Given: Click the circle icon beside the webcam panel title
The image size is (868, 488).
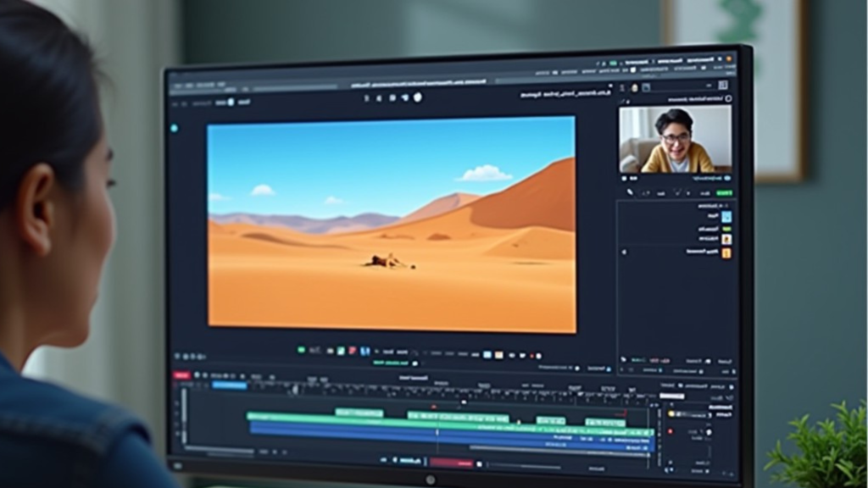Looking at the screenshot, I should coord(728,98).
